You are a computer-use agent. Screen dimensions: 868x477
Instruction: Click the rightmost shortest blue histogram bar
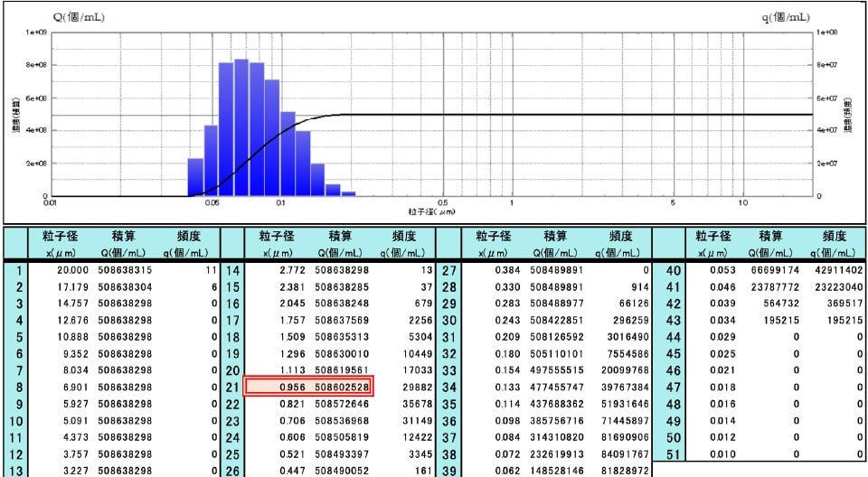click(348, 193)
